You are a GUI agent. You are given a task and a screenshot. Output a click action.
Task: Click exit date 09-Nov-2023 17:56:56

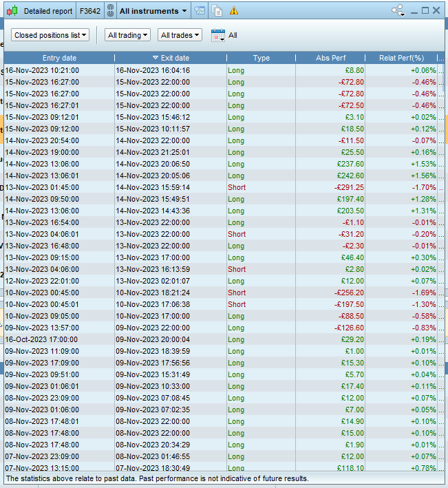[153, 363]
